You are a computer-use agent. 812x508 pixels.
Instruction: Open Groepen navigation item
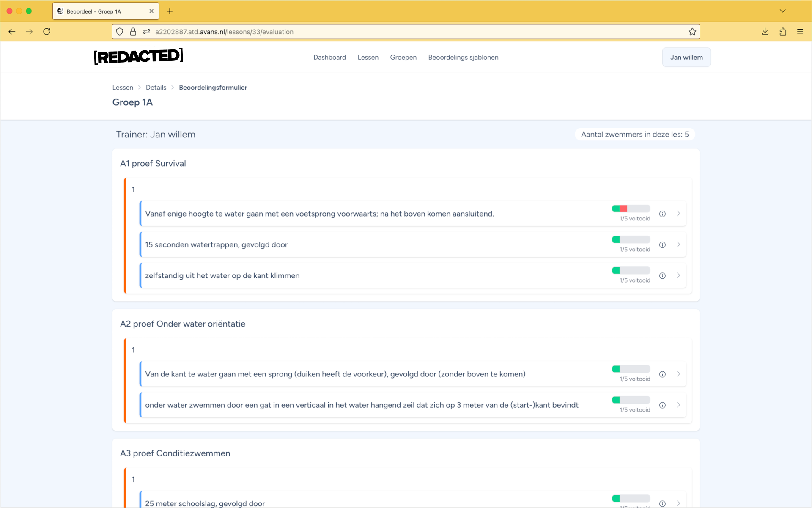tap(403, 57)
